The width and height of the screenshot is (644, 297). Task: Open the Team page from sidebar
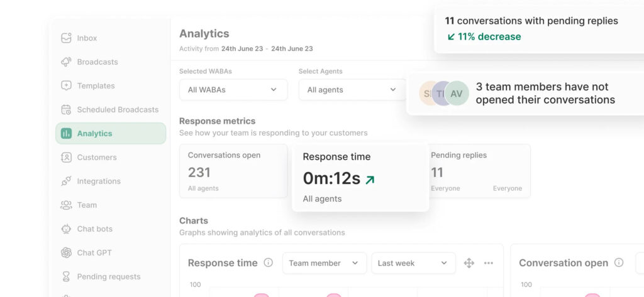click(87, 205)
